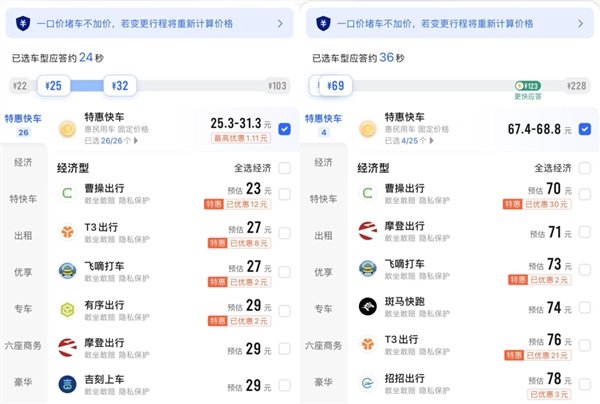
Task: Click the 飞嘀打车 logo priced 27 元
Action: (67, 270)
